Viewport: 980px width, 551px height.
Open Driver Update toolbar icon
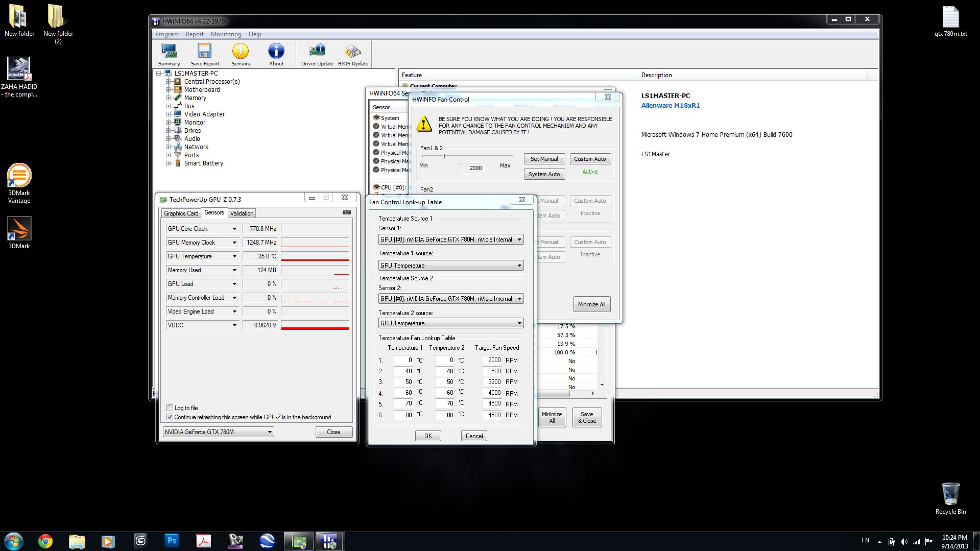(x=317, y=55)
